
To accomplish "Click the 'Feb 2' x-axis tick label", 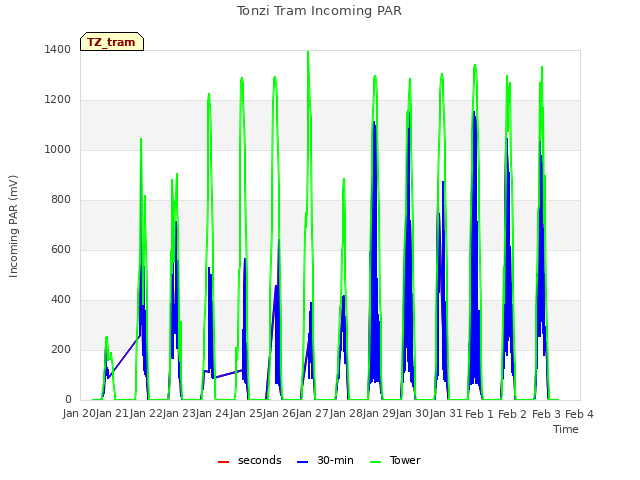I will pyautogui.click(x=513, y=414).
